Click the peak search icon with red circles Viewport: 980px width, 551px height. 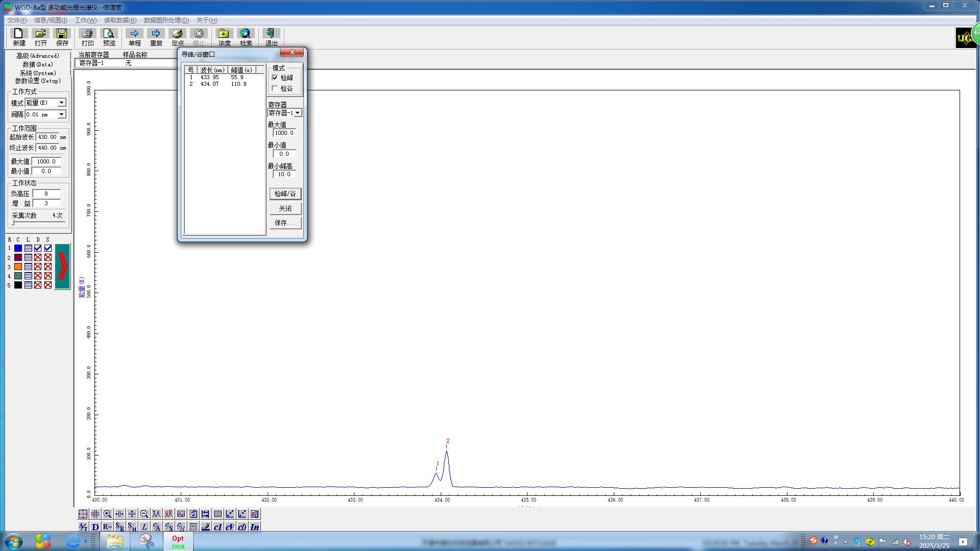pyautogui.click(x=169, y=514)
